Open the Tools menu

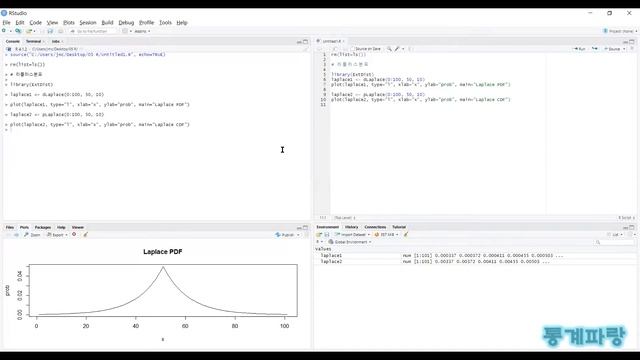165,22
